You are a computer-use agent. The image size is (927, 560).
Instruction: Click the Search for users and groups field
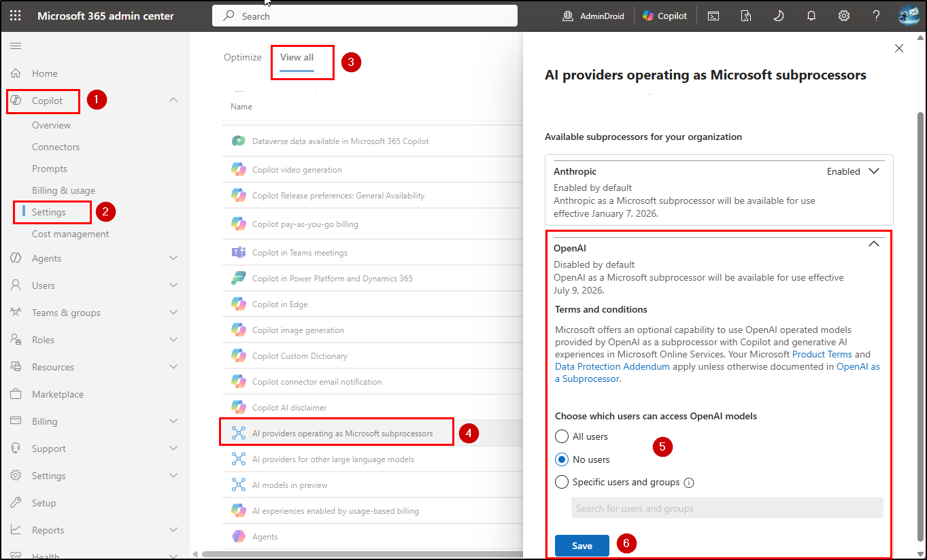pos(727,508)
